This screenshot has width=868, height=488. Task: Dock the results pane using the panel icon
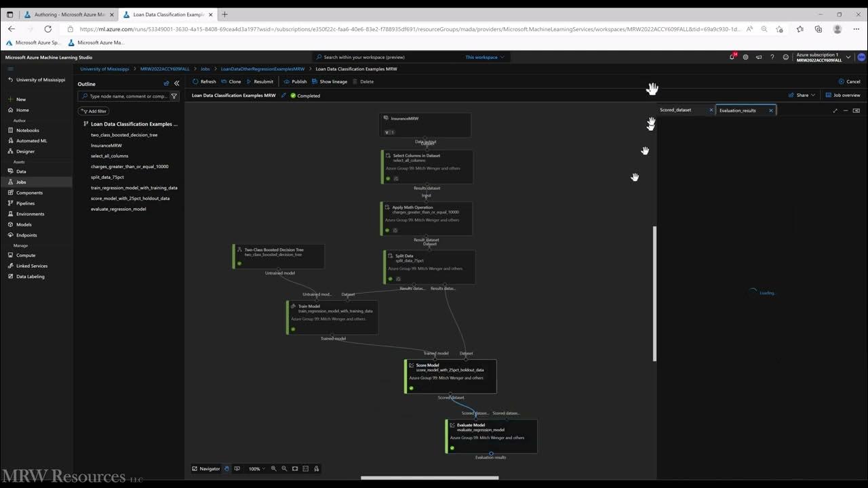[856, 110]
